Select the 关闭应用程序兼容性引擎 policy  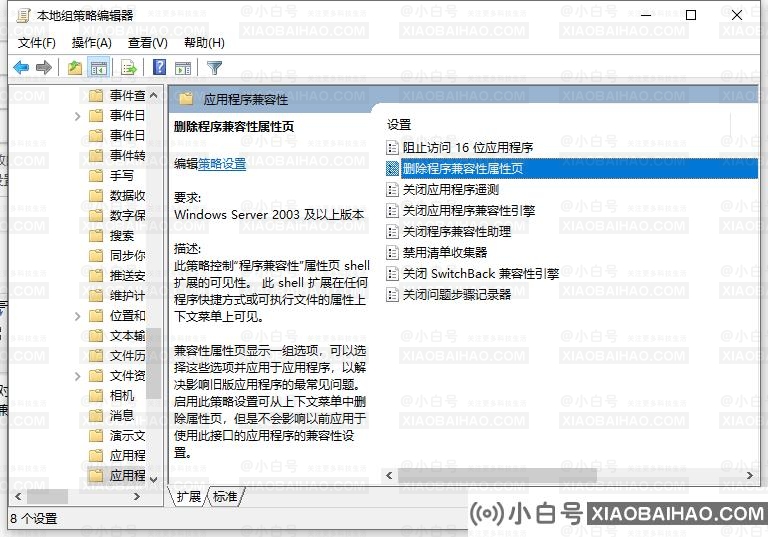click(468, 211)
